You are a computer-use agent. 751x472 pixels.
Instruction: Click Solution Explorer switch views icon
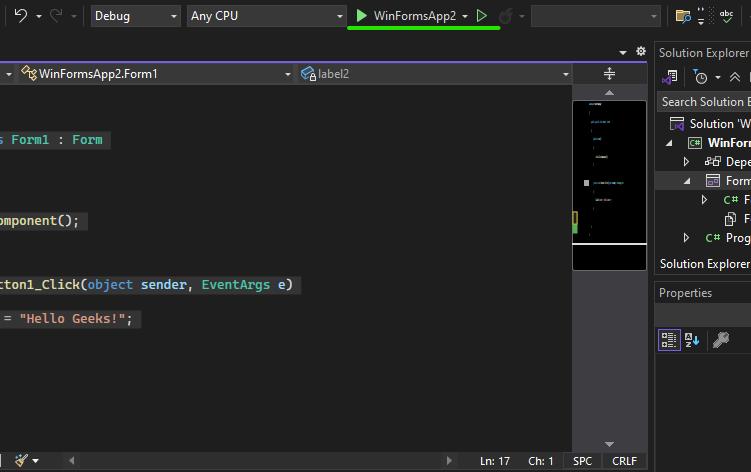[670, 77]
